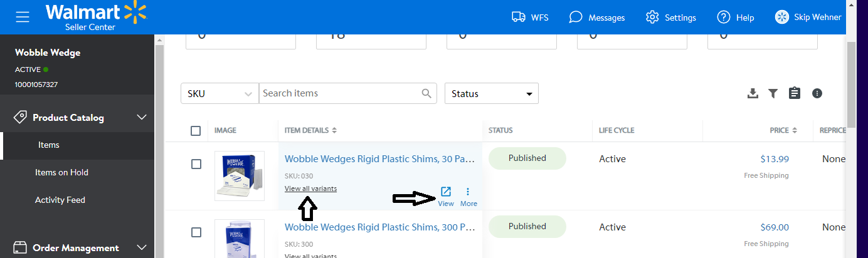Image resolution: width=868 pixels, height=258 pixels.
Task: Toggle the select-all items checkbox
Action: tap(196, 130)
